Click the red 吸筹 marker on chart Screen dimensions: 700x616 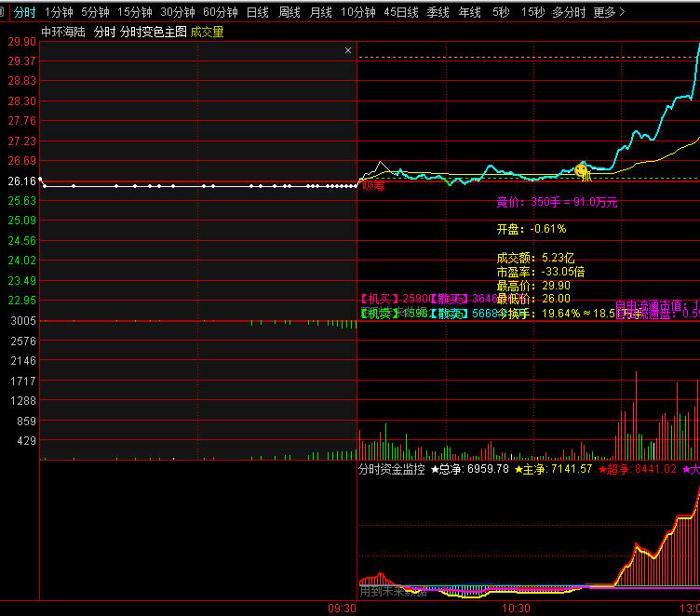point(373,186)
